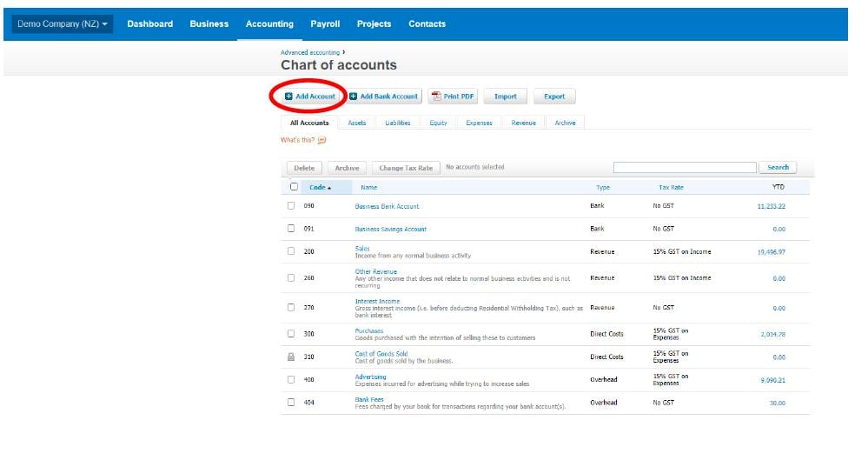This screenshot has width=868, height=467.
Task: Open the Business Bank Account link
Action: tap(387, 206)
